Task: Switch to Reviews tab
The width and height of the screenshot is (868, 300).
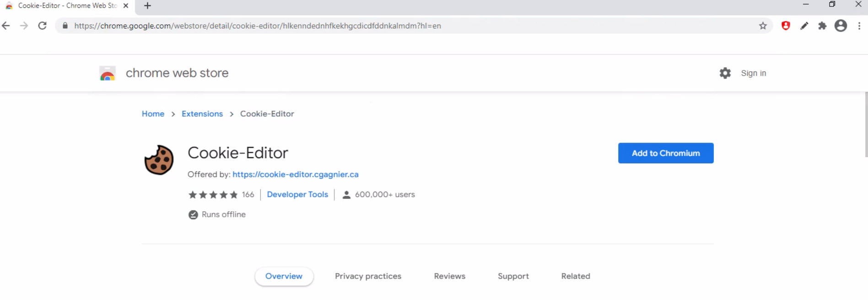Action: [449, 276]
